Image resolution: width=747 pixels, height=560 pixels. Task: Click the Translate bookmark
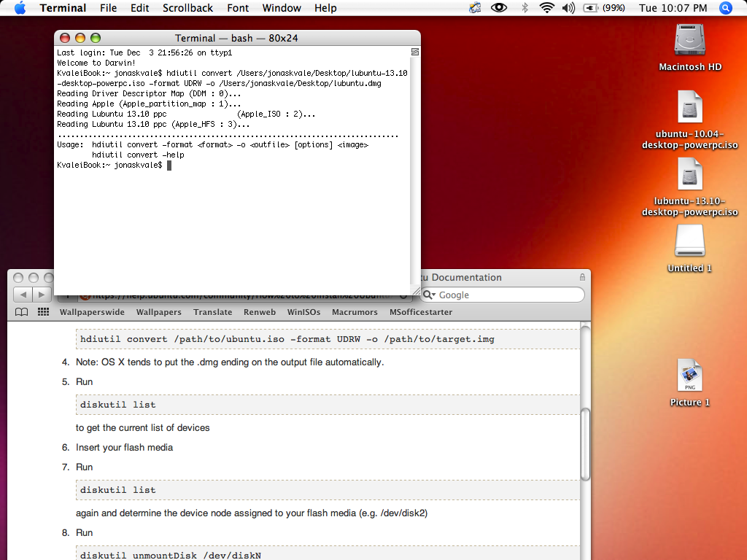tap(212, 312)
